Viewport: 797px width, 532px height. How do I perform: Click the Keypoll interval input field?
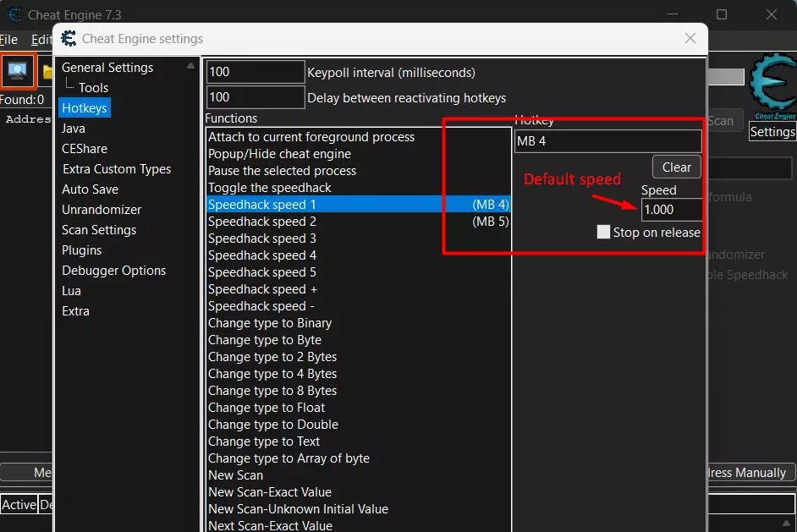[x=256, y=72]
